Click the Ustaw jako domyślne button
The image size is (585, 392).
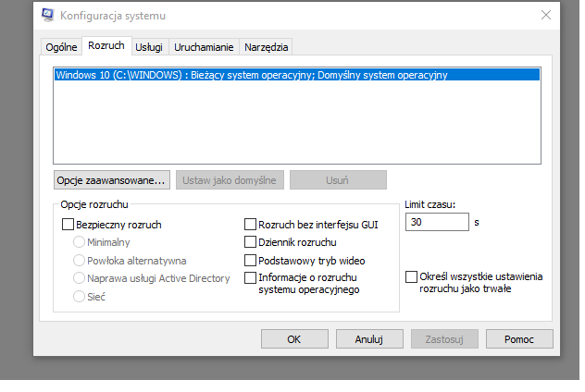pos(230,180)
